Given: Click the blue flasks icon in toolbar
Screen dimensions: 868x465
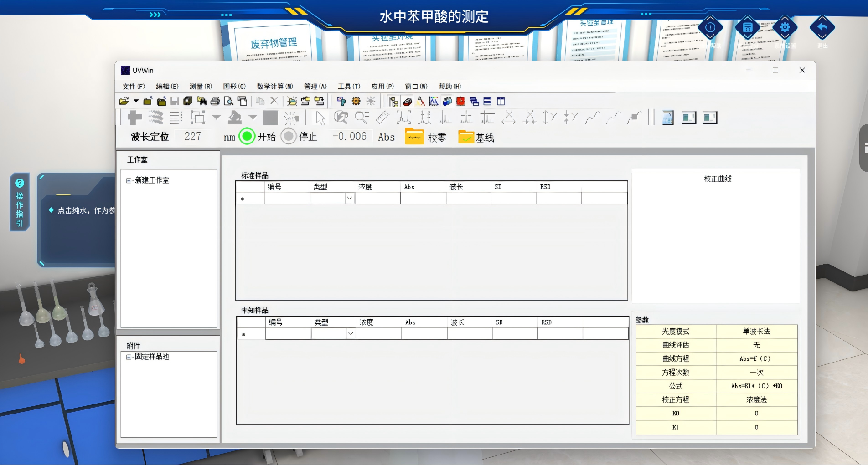Looking at the screenshot, I should [x=447, y=101].
